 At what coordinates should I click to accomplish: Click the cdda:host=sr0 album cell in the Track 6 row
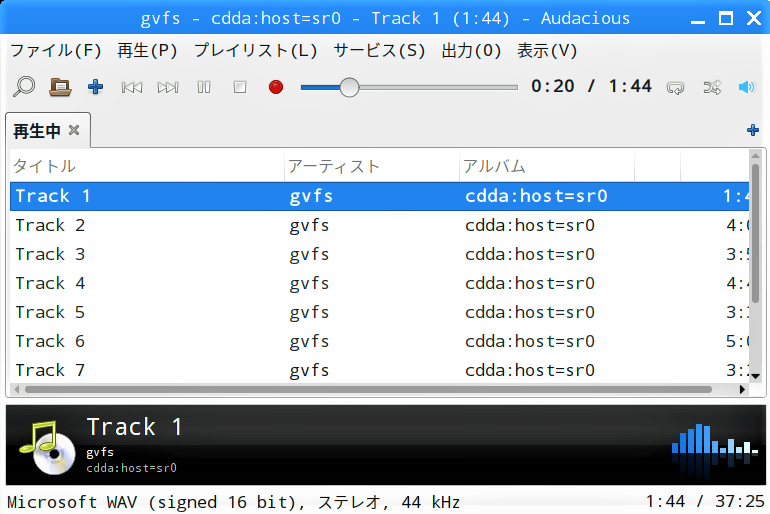(530, 341)
